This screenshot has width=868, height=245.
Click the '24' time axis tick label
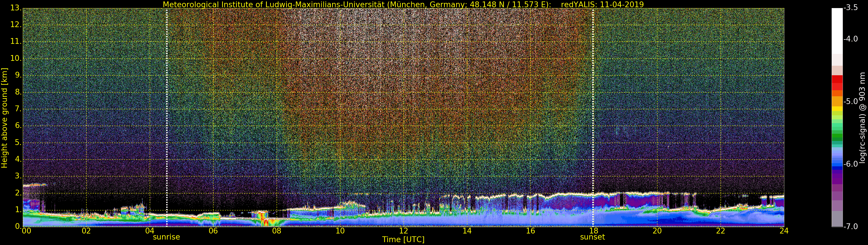click(x=784, y=231)
